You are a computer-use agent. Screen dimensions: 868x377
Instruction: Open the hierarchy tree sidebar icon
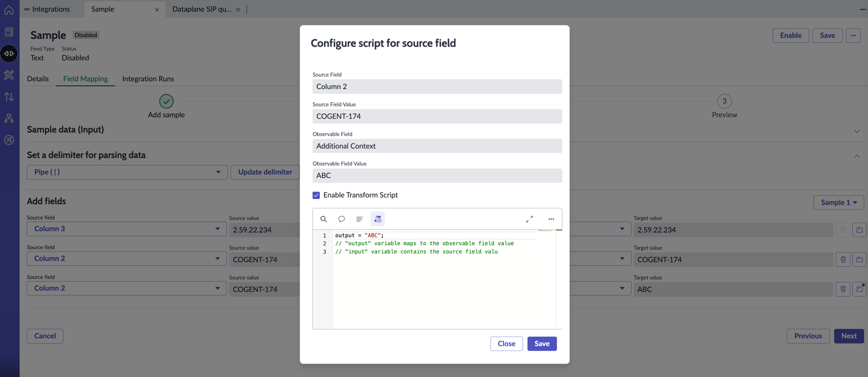pyautogui.click(x=9, y=118)
